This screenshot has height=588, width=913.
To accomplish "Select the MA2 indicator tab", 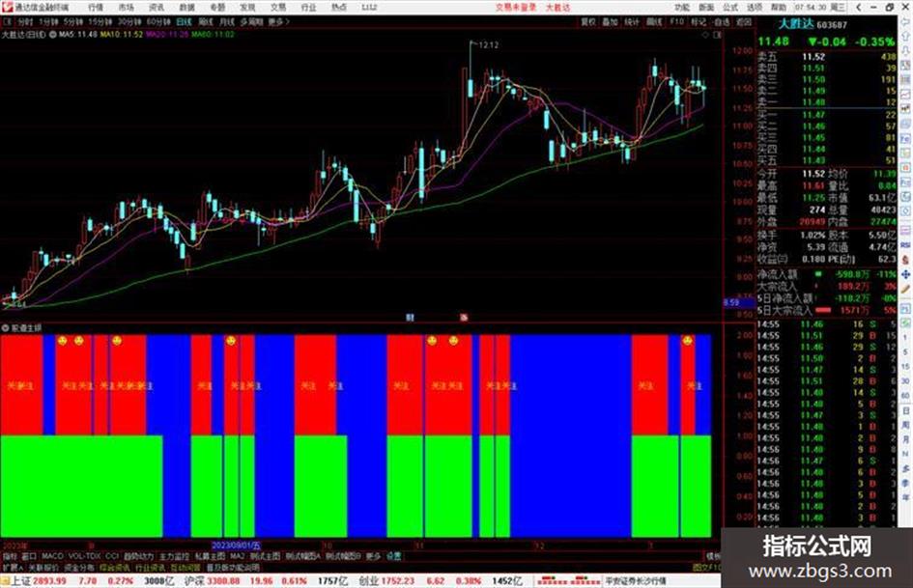I will coord(237,556).
